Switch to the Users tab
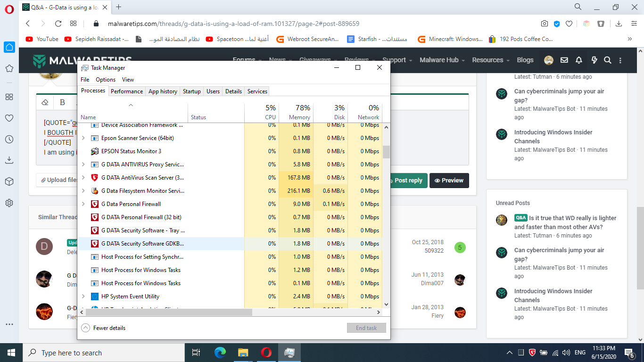The width and height of the screenshot is (644, 362). point(213,91)
